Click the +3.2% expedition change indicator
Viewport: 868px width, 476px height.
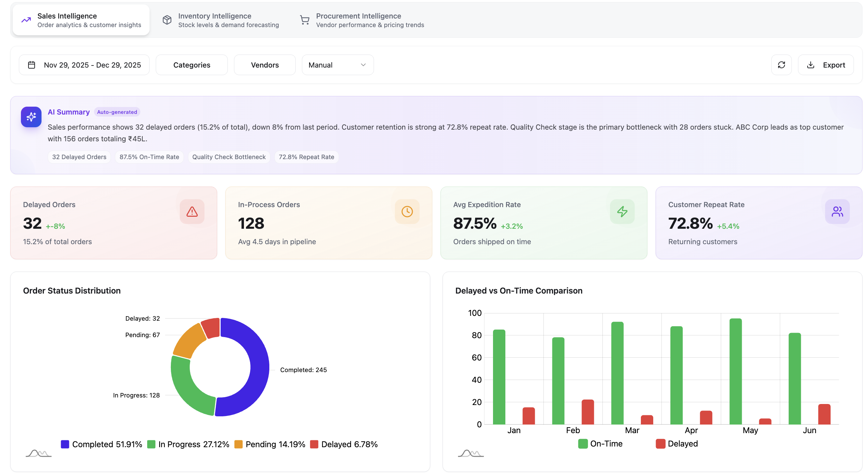coord(512,226)
